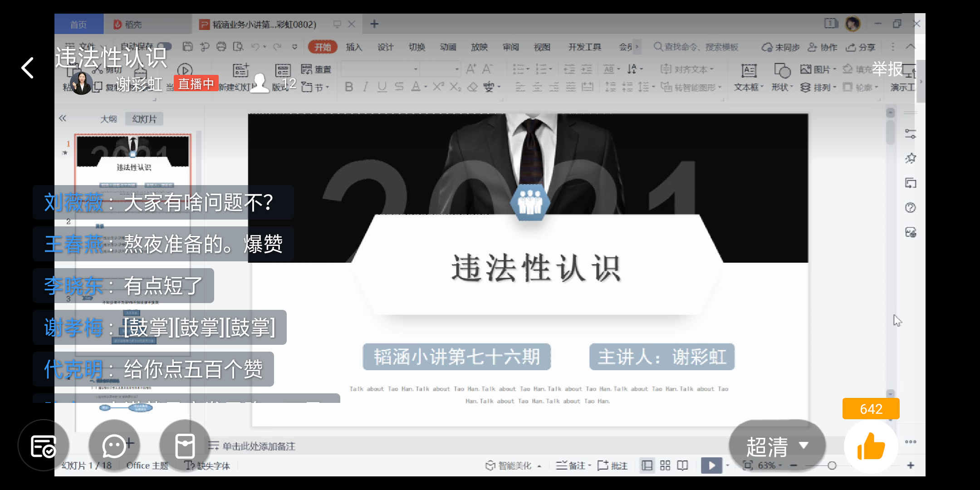The height and width of the screenshot is (490, 980).
Task: Open the 视图 ribbon tab
Action: 542,47
